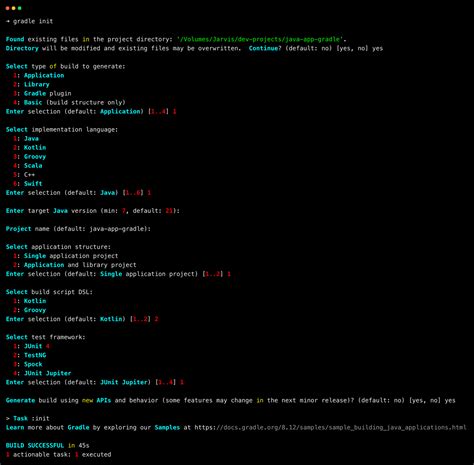
Task: Click the '5: C++' language option
Action: pyautogui.click(x=24, y=175)
